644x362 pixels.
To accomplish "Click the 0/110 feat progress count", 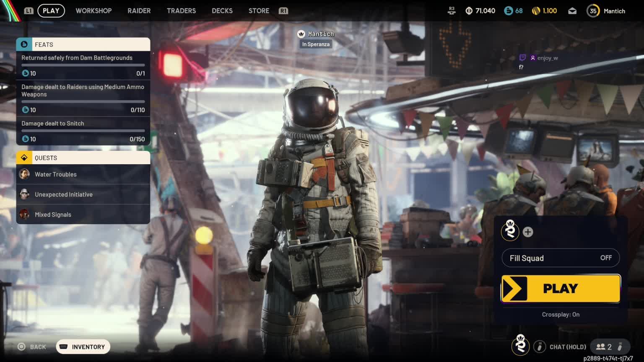I will pyautogui.click(x=138, y=110).
